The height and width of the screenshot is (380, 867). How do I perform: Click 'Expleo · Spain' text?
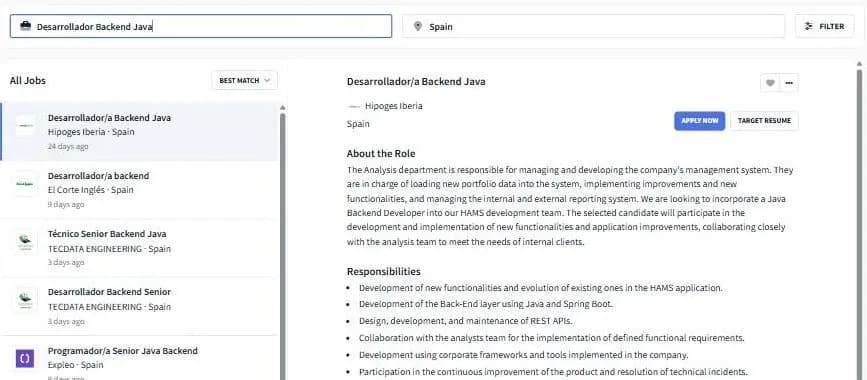tap(76, 365)
